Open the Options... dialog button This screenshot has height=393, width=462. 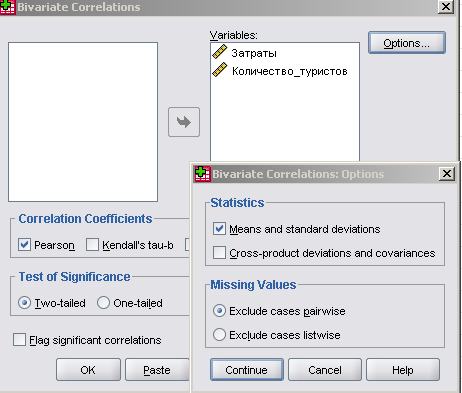[x=407, y=43]
